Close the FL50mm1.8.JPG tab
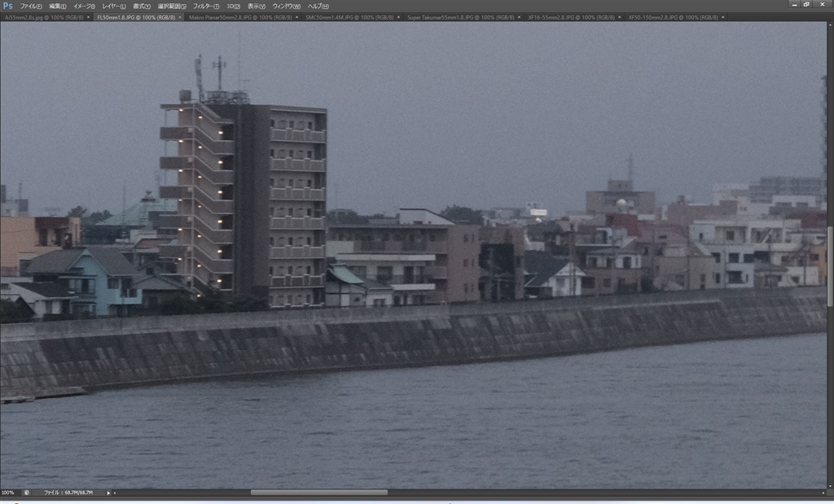This screenshot has width=834, height=504. [180, 18]
